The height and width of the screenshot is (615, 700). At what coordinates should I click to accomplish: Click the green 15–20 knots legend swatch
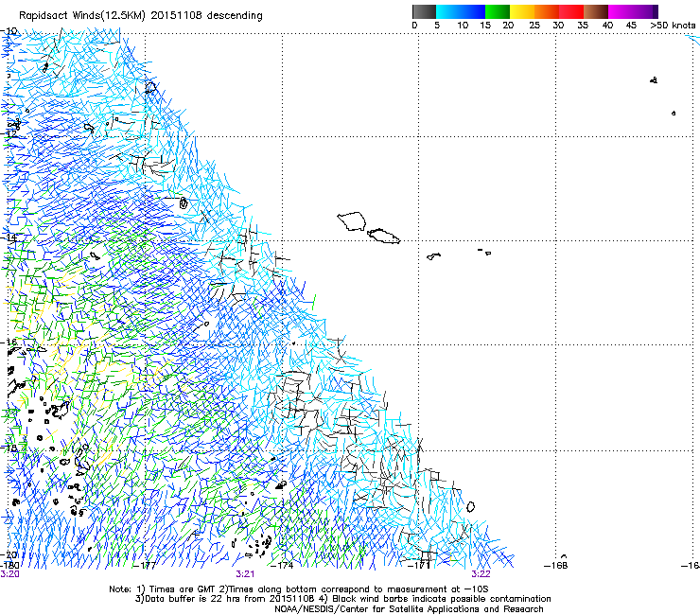(x=498, y=11)
